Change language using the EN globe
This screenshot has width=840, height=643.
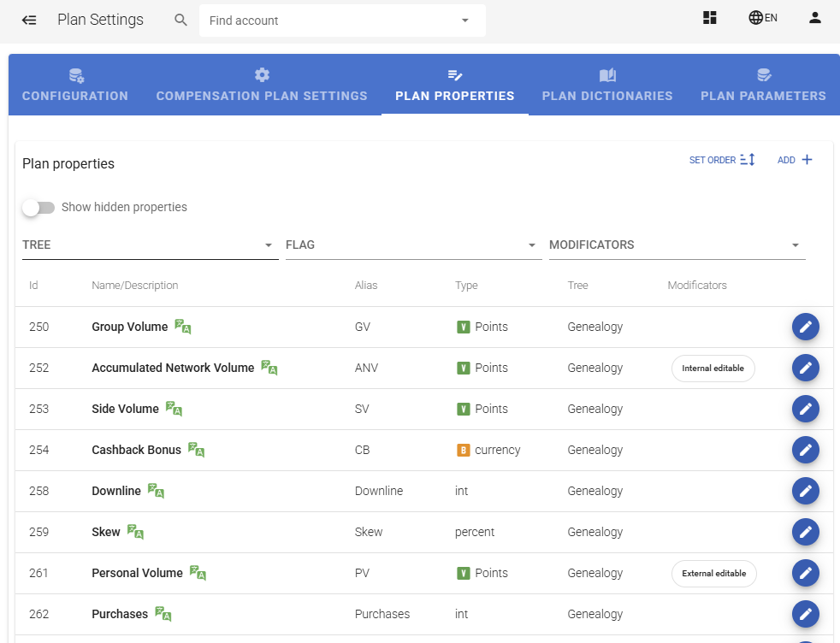pos(762,18)
